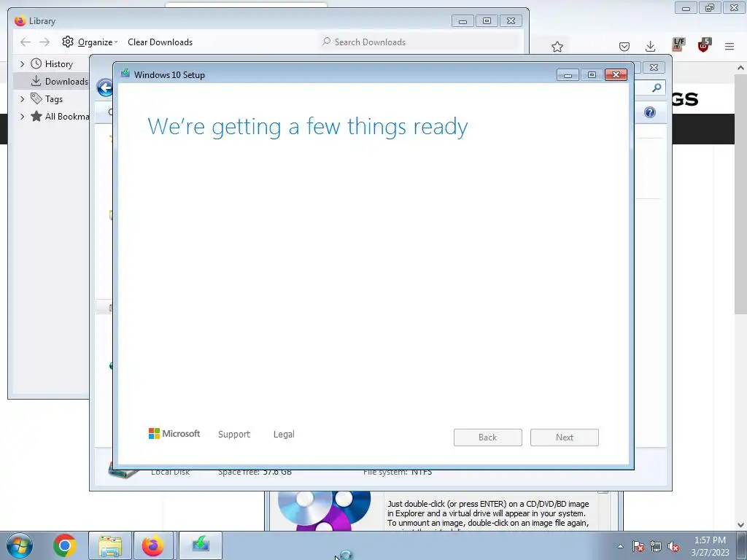This screenshot has width=747, height=560.
Task: Open the uBlock Origin shield icon
Action: [x=704, y=44]
